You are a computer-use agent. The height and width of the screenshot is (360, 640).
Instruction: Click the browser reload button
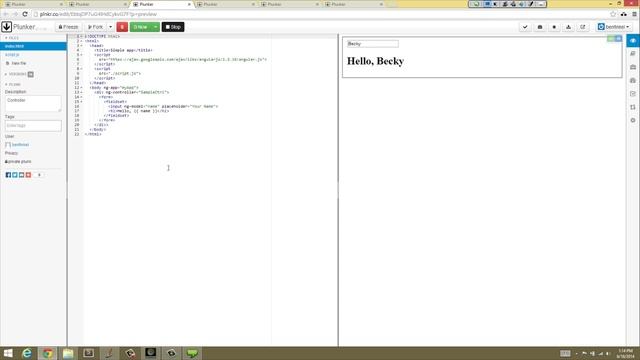click(25, 14)
